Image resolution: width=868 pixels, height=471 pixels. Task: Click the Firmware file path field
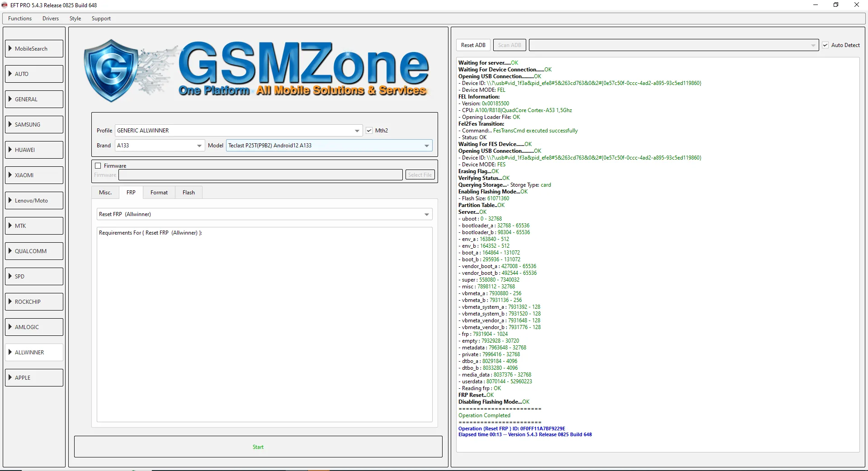[260, 175]
